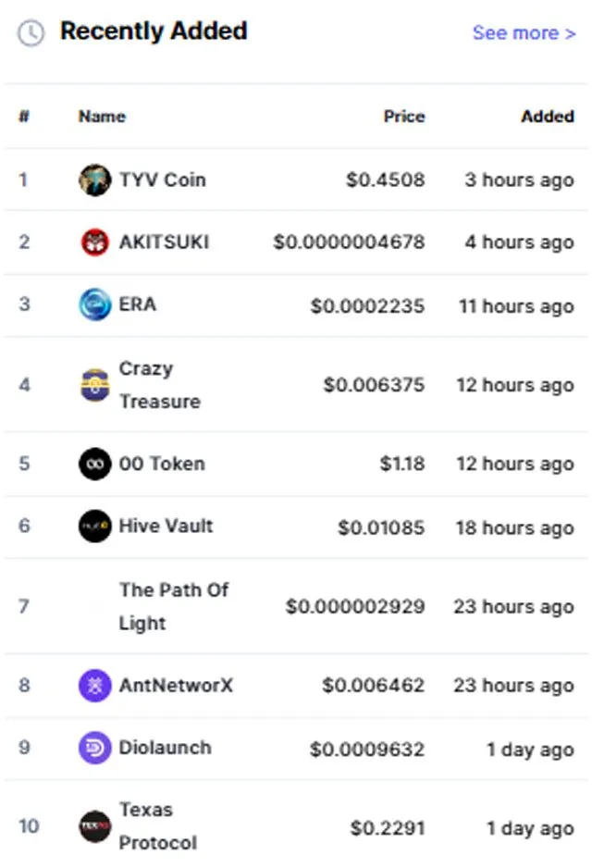
Task: Click the Texas Protocol logo icon
Action: coord(94,826)
